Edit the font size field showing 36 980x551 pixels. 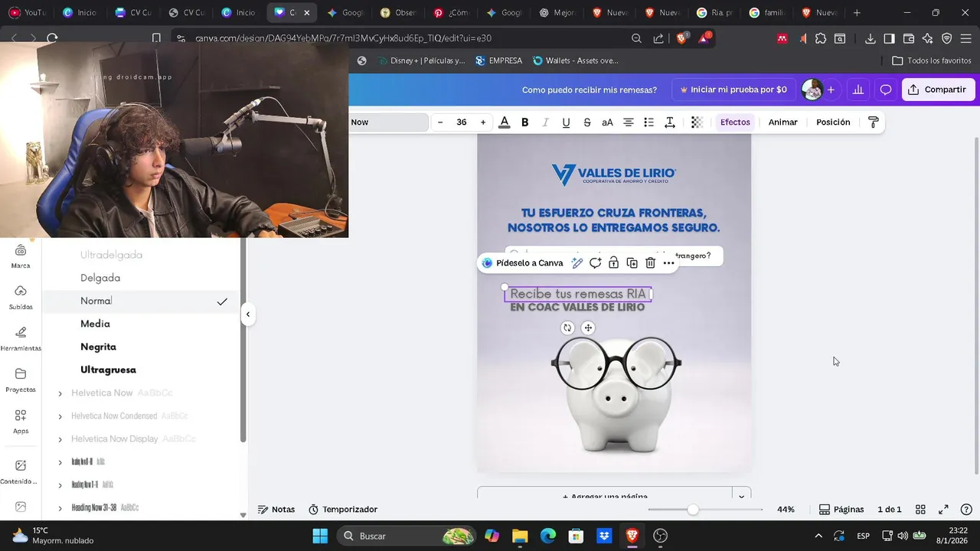coord(462,122)
